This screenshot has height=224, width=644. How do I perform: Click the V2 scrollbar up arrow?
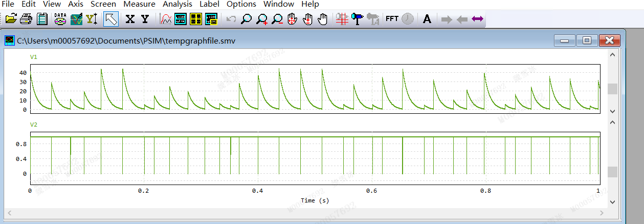(613, 122)
